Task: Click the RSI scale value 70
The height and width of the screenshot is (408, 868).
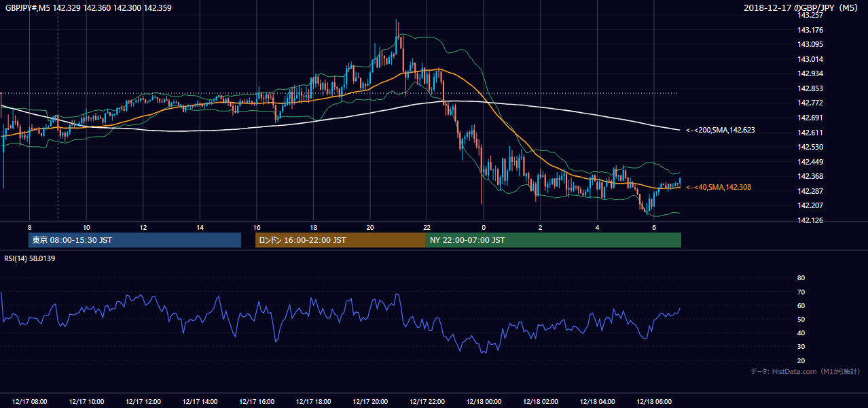Action: 801,292
